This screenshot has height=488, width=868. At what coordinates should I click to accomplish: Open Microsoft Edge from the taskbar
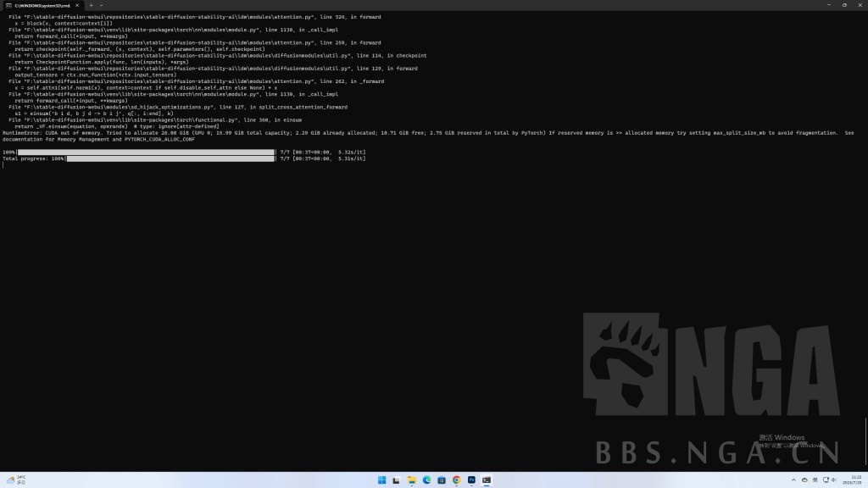[x=426, y=480]
